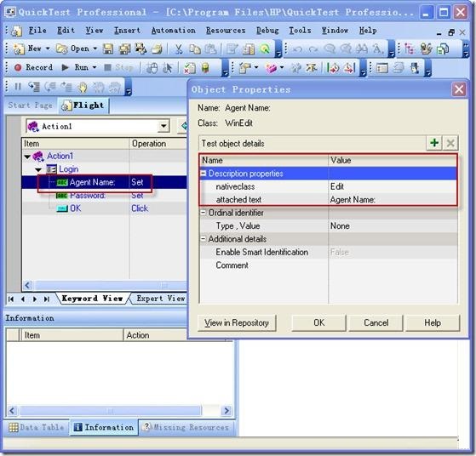476x456 pixels.
Task: Open the Action1 combo box dropdown
Action: coord(163,126)
